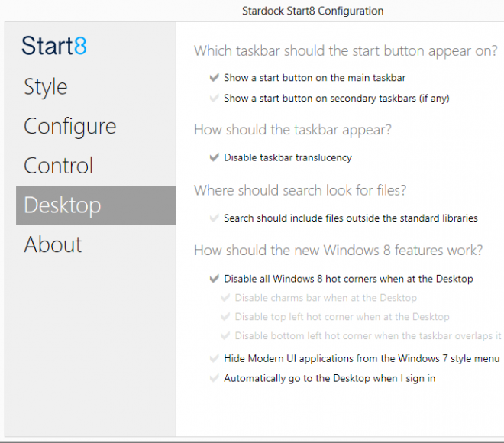Open the Style section
The image size is (504, 443).
click(x=46, y=87)
